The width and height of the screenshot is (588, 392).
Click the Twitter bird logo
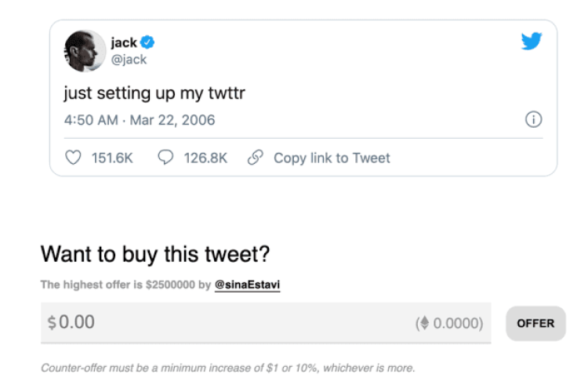532,42
